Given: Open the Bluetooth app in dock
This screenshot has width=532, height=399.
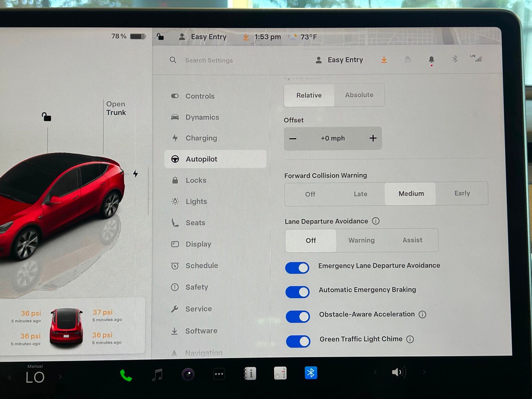Looking at the screenshot, I should (311, 373).
